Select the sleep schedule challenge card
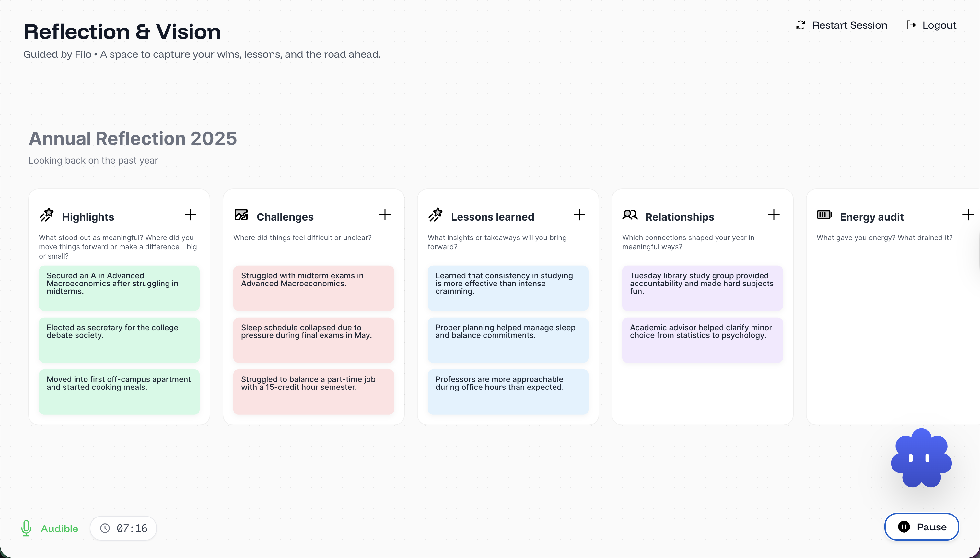The width and height of the screenshot is (980, 558). [313, 340]
